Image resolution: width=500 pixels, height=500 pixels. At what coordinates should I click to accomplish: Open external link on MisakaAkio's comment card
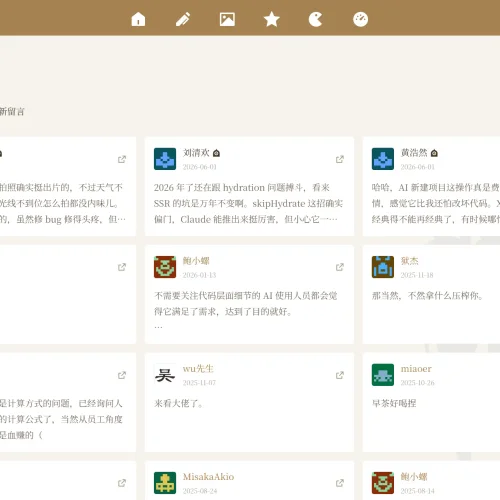340,483
